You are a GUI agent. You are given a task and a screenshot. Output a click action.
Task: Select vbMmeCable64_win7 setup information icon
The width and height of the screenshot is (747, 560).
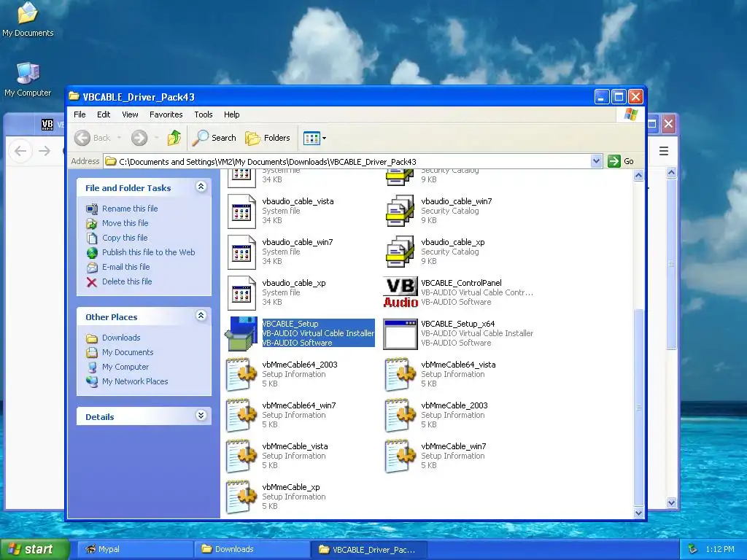241,416
